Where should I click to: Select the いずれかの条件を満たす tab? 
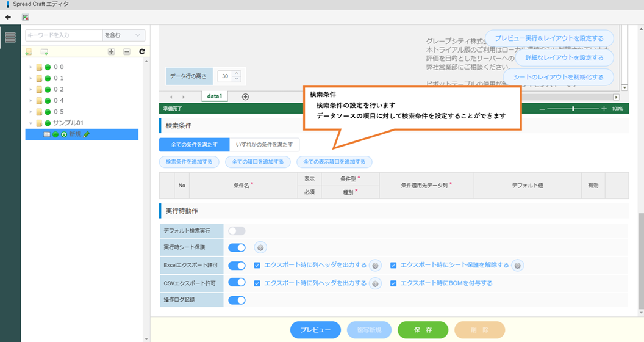(x=264, y=145)
